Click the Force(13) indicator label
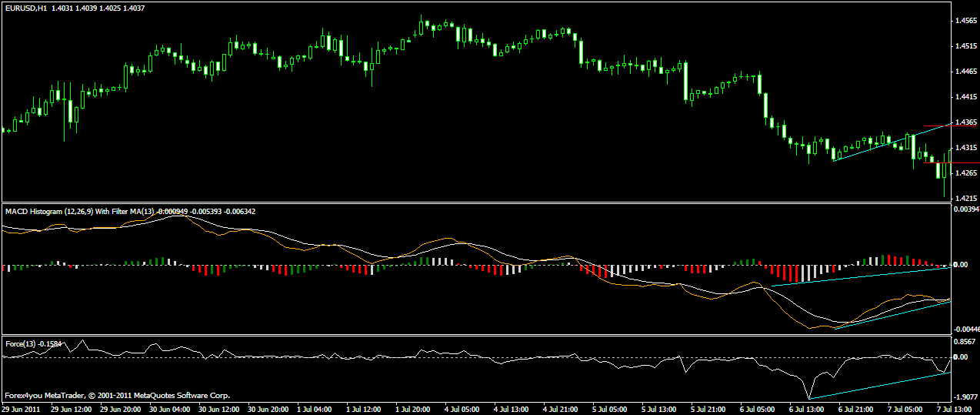This screenshot has height=415, width=980. click(15, 343)
